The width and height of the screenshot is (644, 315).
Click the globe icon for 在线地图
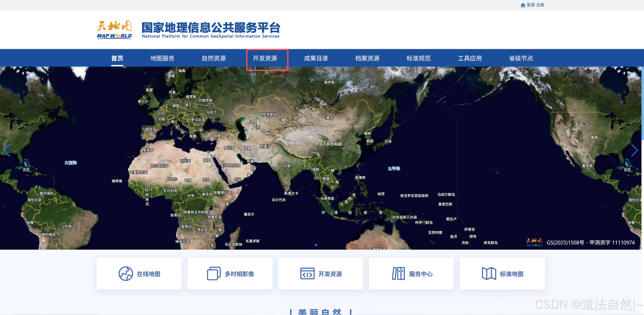125,274
